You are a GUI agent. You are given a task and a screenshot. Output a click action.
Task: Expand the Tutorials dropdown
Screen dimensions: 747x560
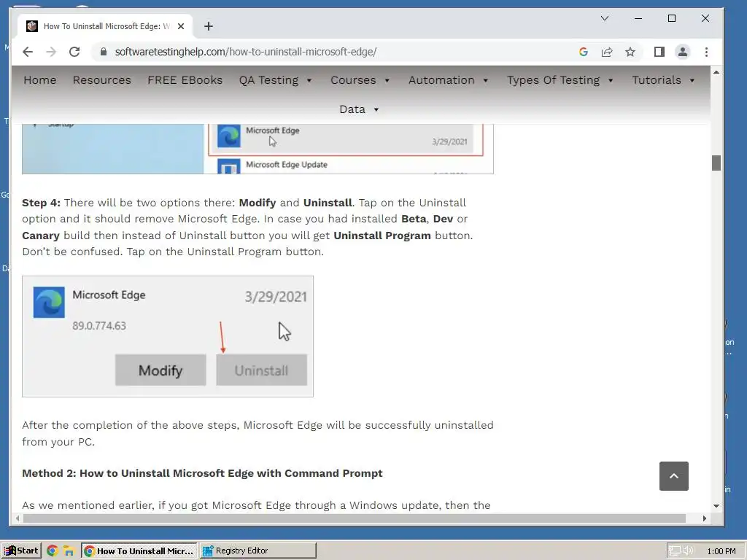664,80
